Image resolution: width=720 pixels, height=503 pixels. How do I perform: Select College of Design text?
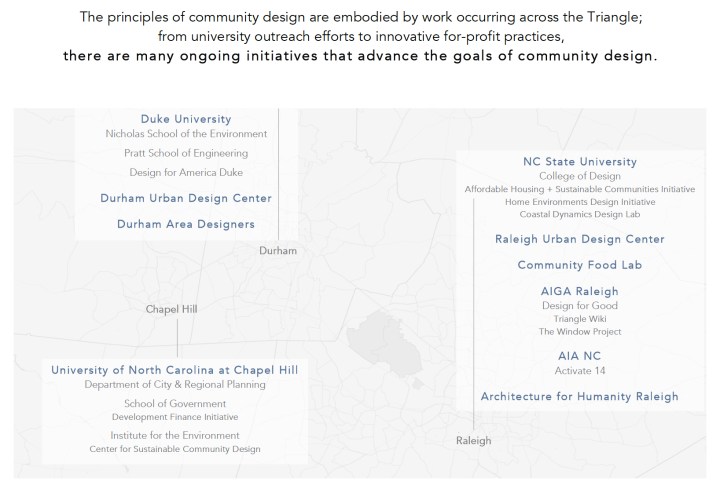(x=580, y=176)
